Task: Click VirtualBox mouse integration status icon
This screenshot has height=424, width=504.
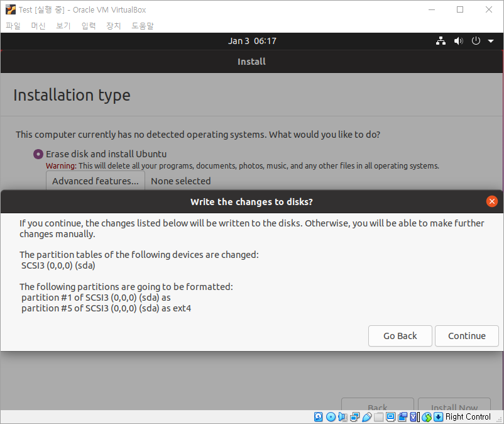Action: click(427, 416)
